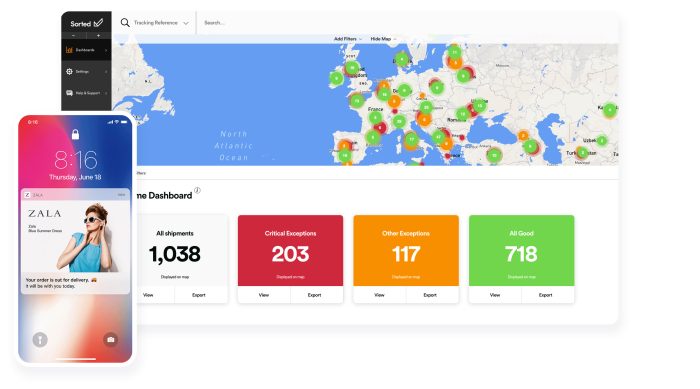Tap the camera button on phone lock screen

click(111, 340)
